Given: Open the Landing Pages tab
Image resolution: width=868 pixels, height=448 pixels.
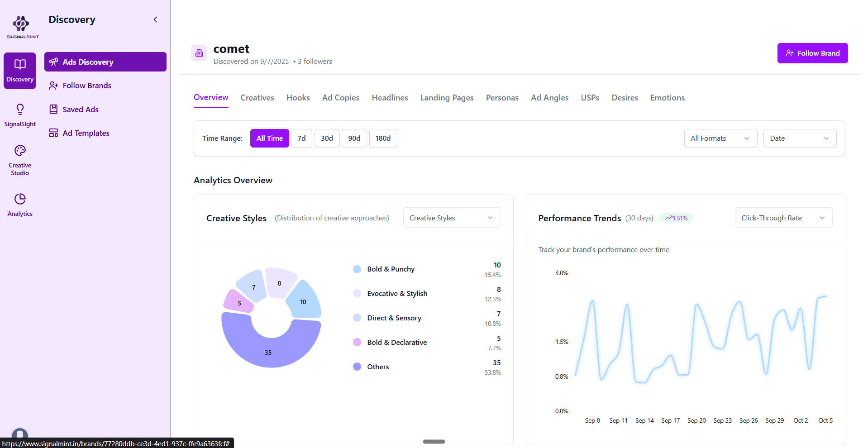Looking at the screenshot, I should [x=447, y=98].
